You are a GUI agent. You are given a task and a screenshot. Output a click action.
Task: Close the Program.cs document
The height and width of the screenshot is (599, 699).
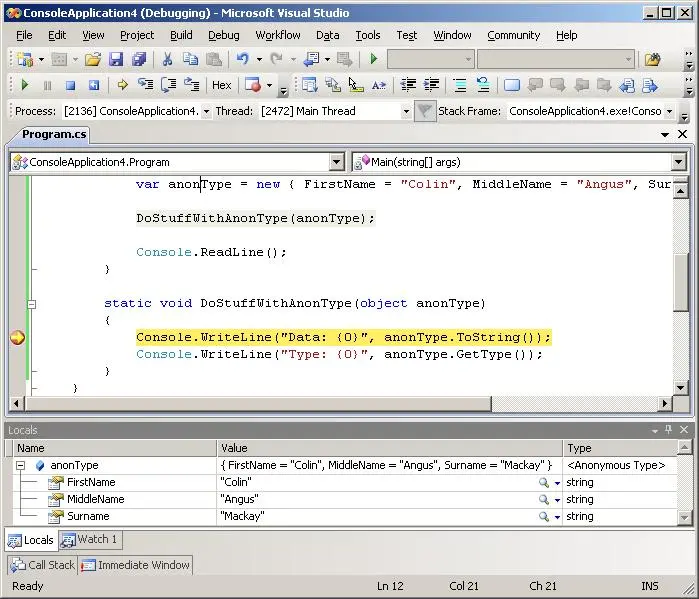click(x=683, y=134)
